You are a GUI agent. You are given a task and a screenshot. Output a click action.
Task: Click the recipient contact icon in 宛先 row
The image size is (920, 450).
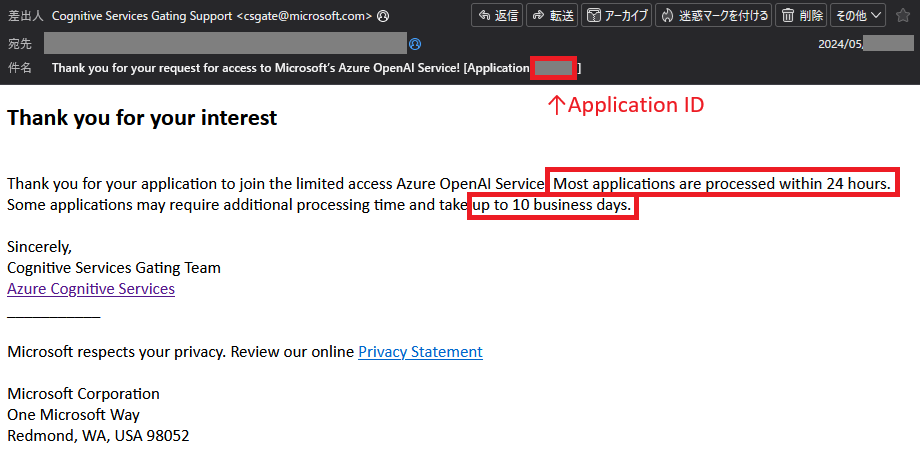click(415, 44)
